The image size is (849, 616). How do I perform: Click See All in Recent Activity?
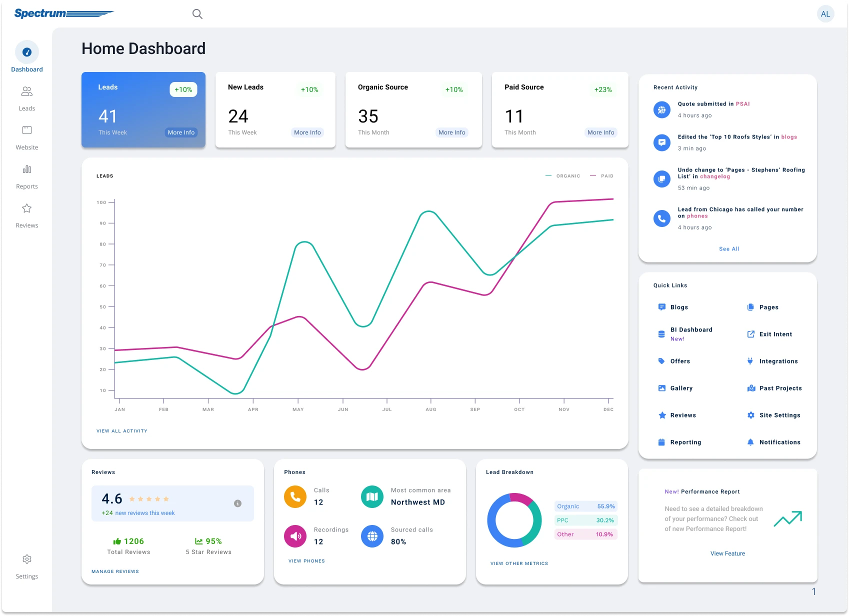pos(729,249)
